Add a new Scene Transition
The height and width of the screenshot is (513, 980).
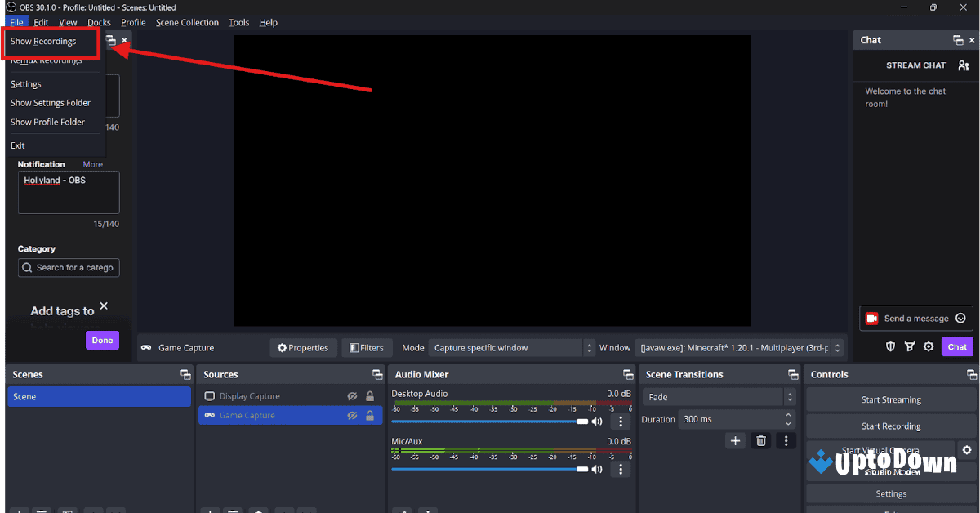click(734, 440)
